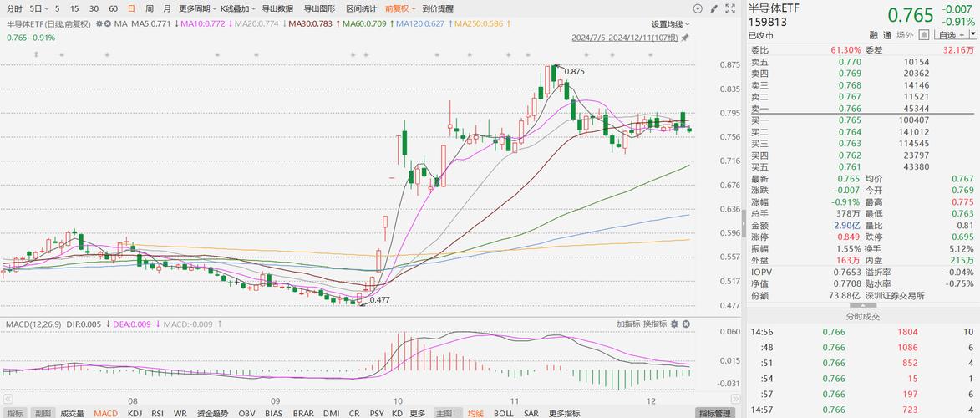Switch to 月 monthly K-line
Screen dimensions: 980x418
tap(166, 8)
